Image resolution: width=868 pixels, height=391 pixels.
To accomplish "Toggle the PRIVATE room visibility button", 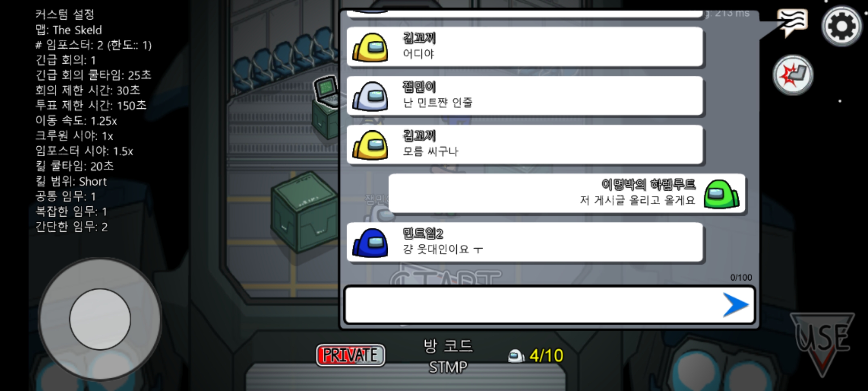I will point(350,355).
